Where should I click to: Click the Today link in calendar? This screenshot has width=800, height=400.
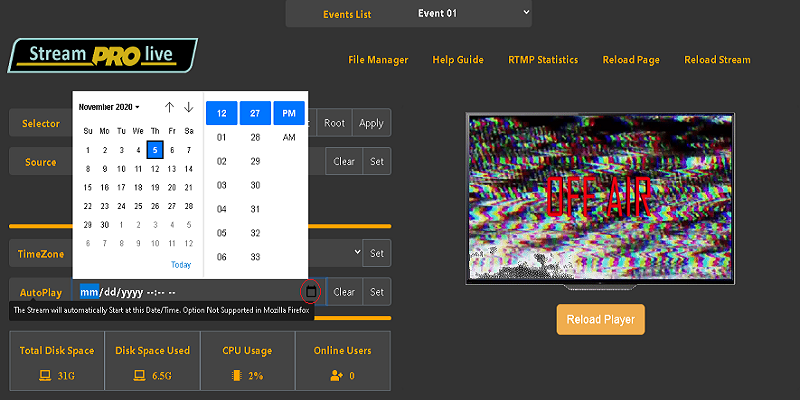(x=180, y=265)
